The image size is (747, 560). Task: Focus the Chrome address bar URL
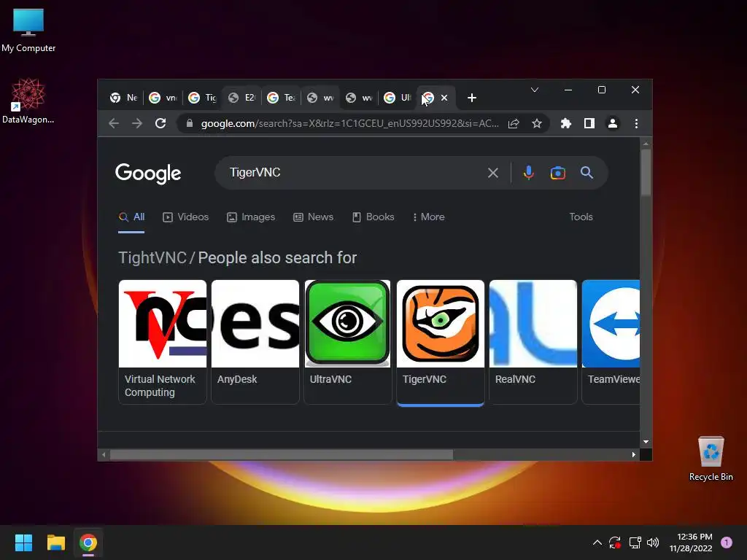(x=349, y=123)
